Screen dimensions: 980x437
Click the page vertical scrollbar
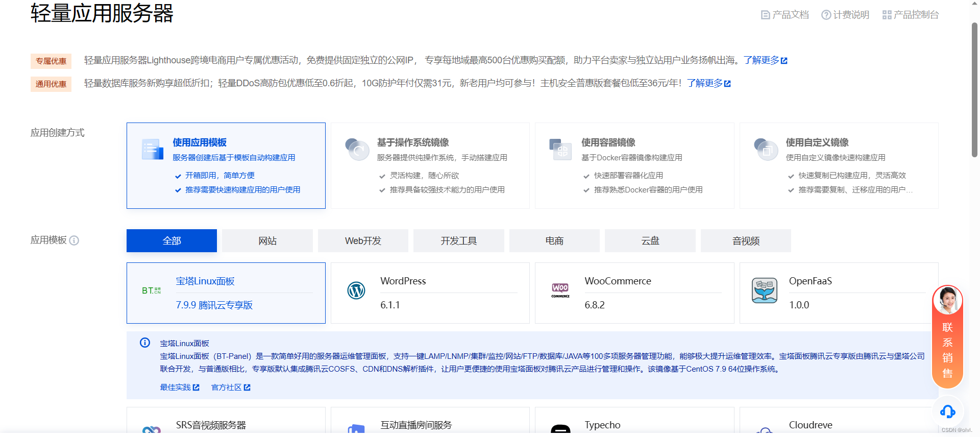(x=974, y=89)
